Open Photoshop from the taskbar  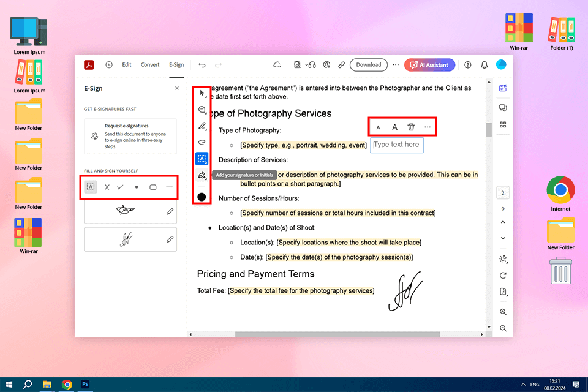pyautogui.click(x=85, y=384)
